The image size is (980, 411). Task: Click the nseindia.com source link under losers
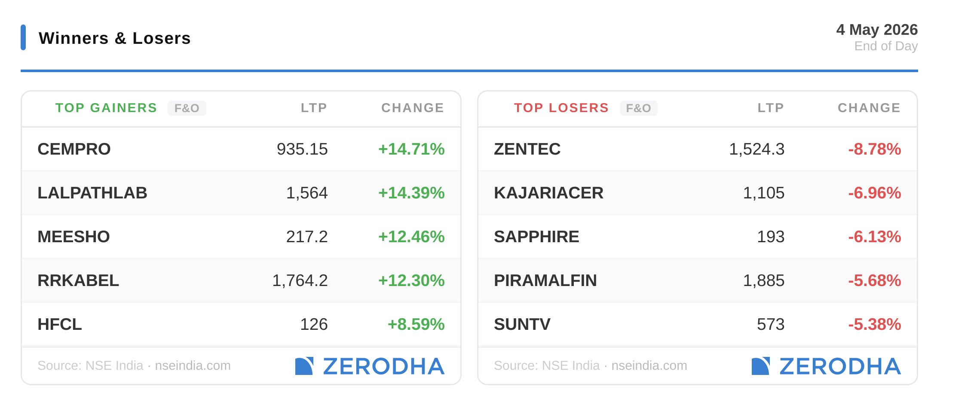coord(649,365)
